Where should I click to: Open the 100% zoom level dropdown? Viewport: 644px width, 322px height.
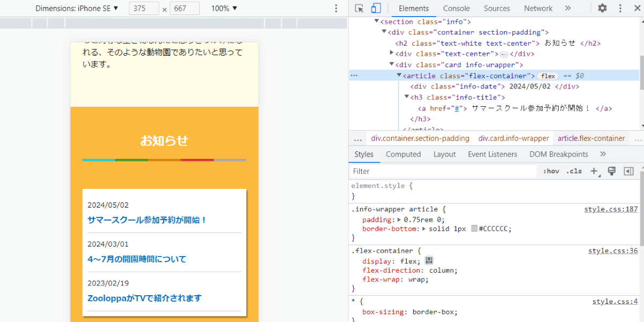[x=224, y=8]
